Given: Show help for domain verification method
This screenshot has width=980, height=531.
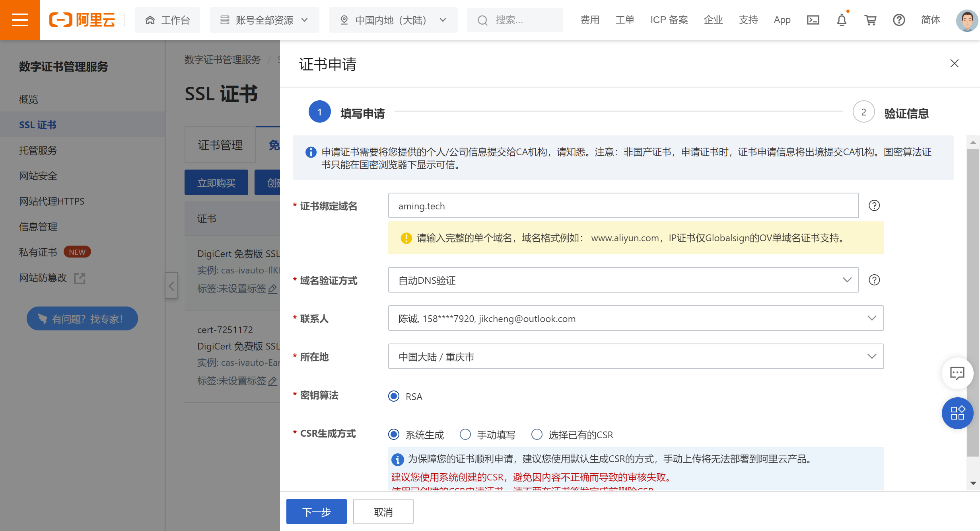Looking at the screenshot, I should (x=874, y=280).
